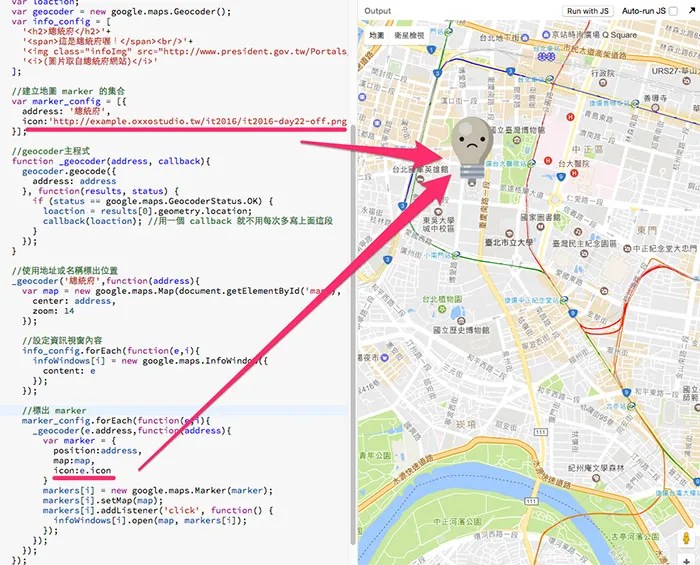Click the 台北國軍英雄館 lodging icon
The image size is (700, 565).
pos(420,179)
